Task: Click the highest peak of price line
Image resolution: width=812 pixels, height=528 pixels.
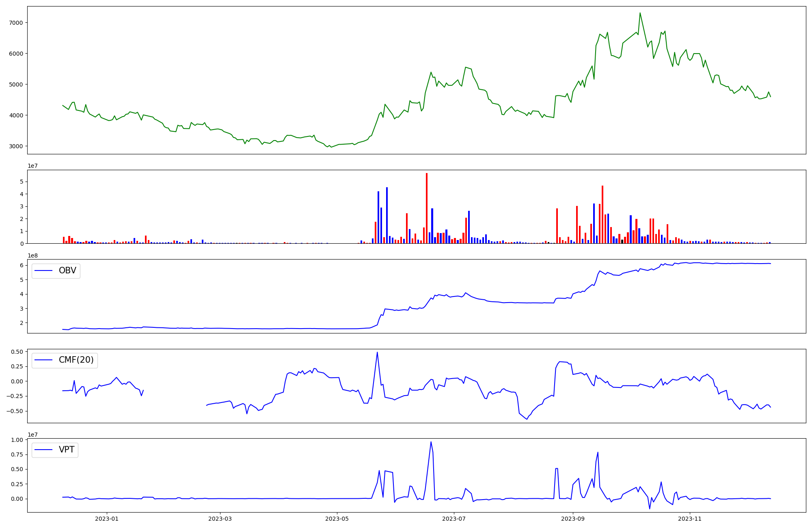Action: (x=640, y=13)
